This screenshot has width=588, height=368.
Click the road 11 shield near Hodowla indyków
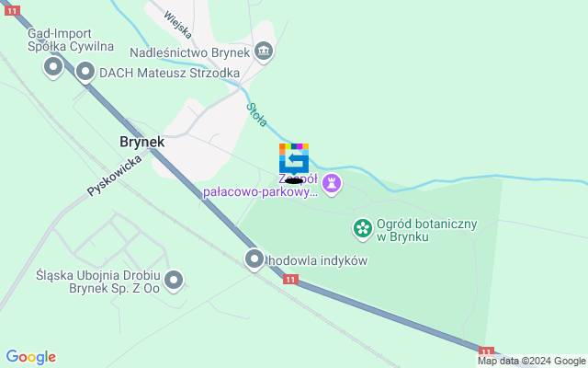click(x=290, y=280)
